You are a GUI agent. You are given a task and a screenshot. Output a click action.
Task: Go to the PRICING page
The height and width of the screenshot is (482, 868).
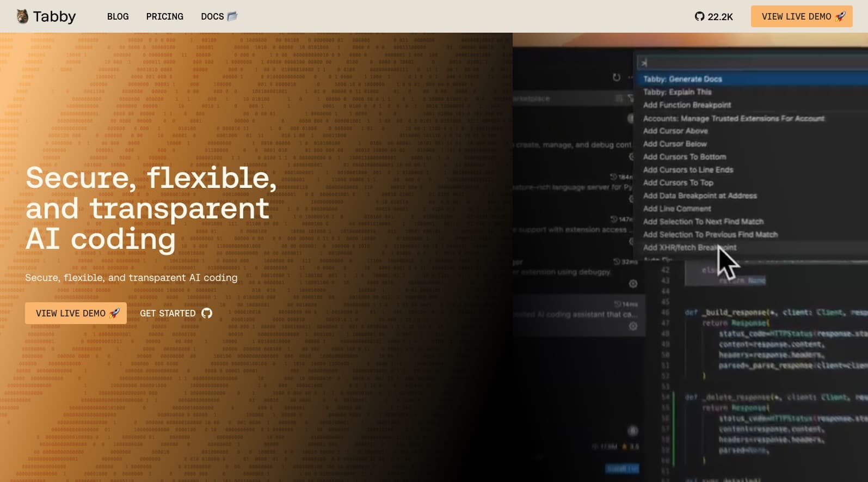(164, 16)
